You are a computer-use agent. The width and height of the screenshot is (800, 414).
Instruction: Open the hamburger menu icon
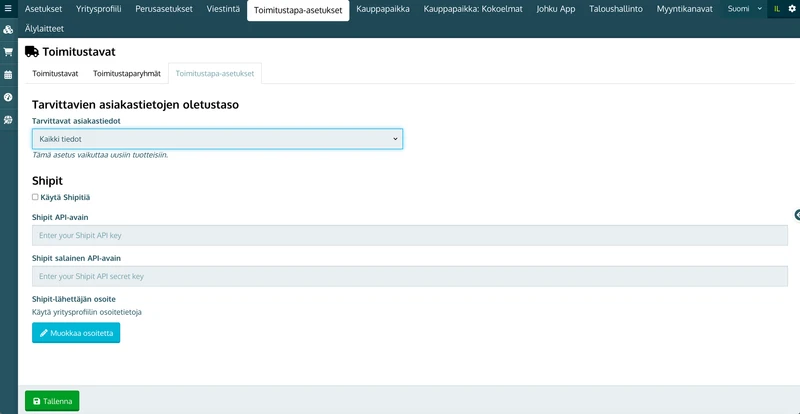tap(8, 9)
